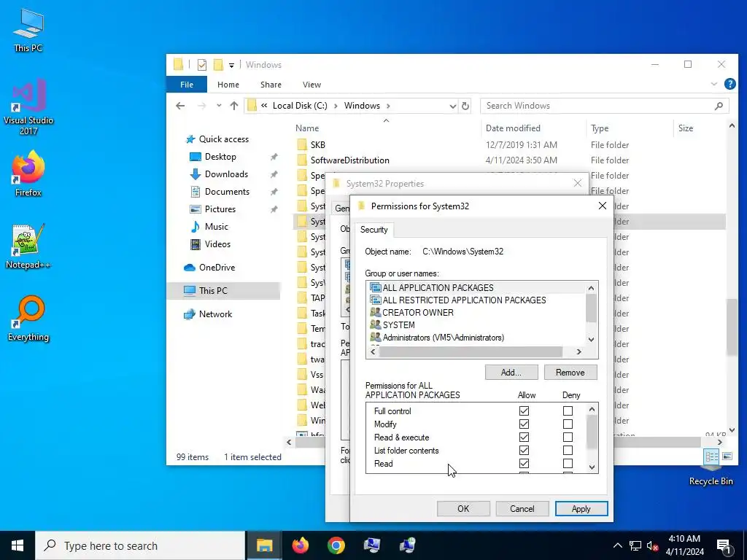Click the Windows Start button
Screen dimensions: 747x560
pyautogui.click(x=18, y=545)
